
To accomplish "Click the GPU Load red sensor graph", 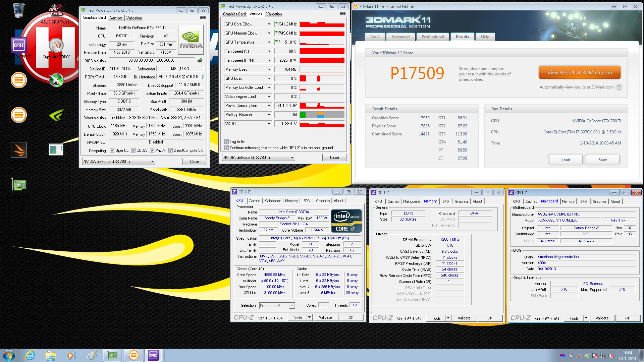I will (322, 78).
